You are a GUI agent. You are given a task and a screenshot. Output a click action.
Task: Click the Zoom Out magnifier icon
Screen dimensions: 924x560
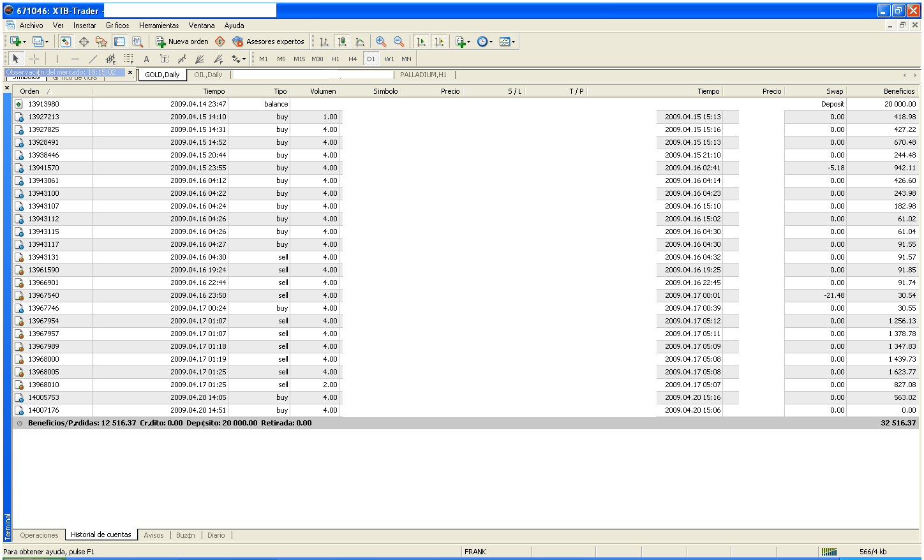(x=399, y=41)
